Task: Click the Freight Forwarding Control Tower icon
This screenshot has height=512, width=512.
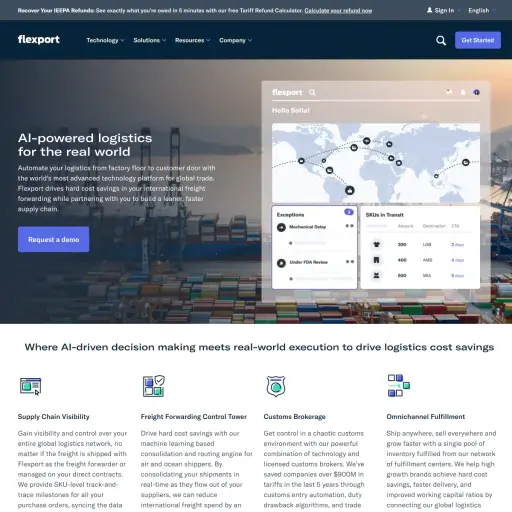Action: point(154,386)
